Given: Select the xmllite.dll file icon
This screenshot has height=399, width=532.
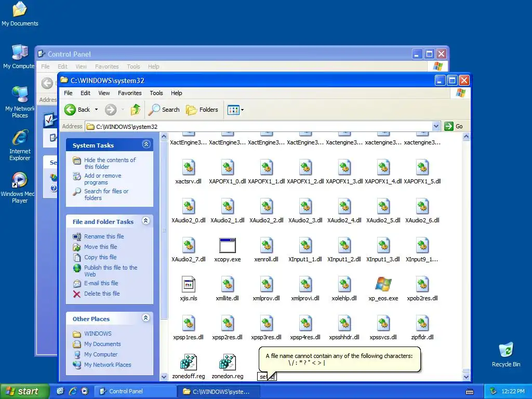Looking at the screenshot, I should (228, 284).
